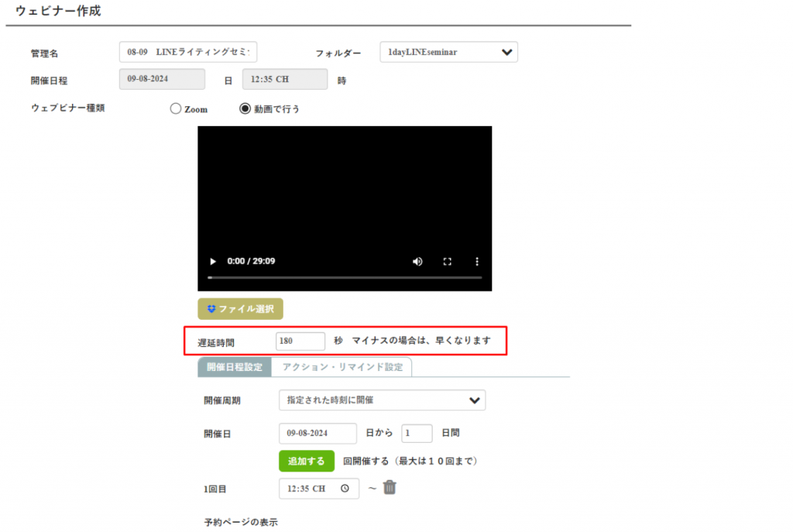Click the green 追加する button
The height and width of the screenshot is (532, 793).
click(307, 462)
